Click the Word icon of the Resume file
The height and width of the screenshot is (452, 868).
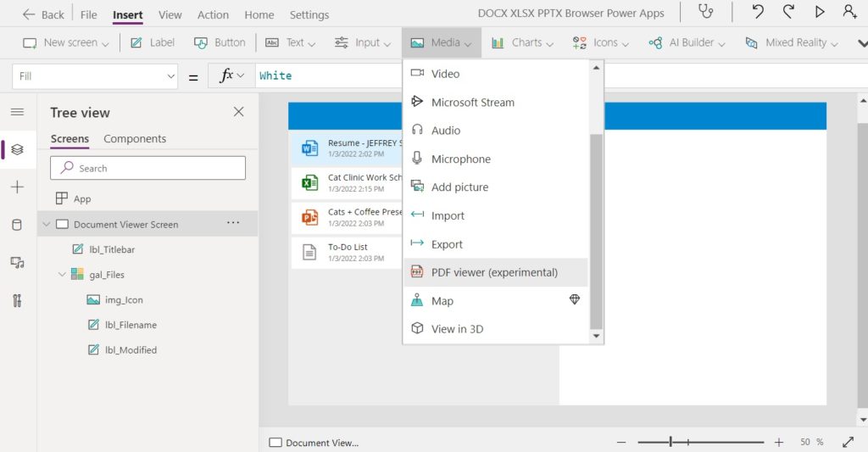coord(309,148)
